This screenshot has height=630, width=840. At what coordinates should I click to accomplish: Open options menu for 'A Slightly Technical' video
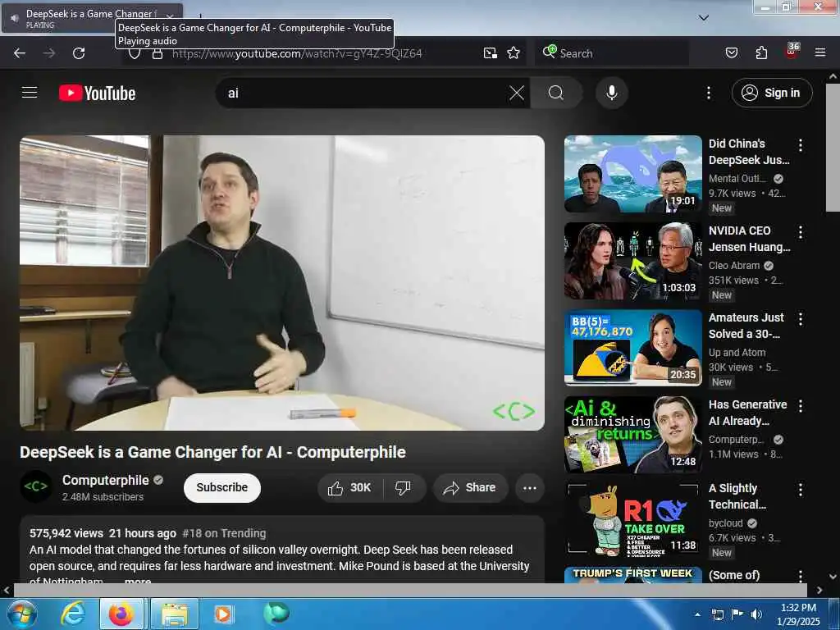tap(801, 489)
